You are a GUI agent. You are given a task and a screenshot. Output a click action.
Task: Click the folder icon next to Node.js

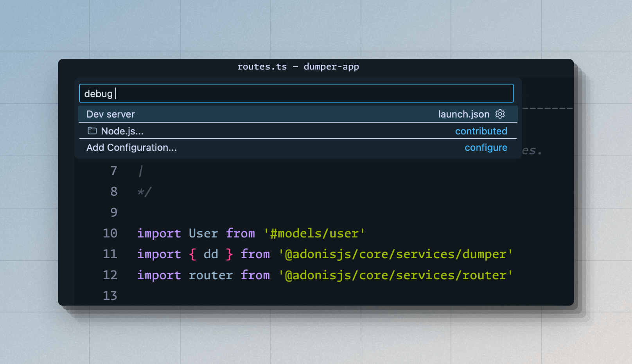(92, 131)
